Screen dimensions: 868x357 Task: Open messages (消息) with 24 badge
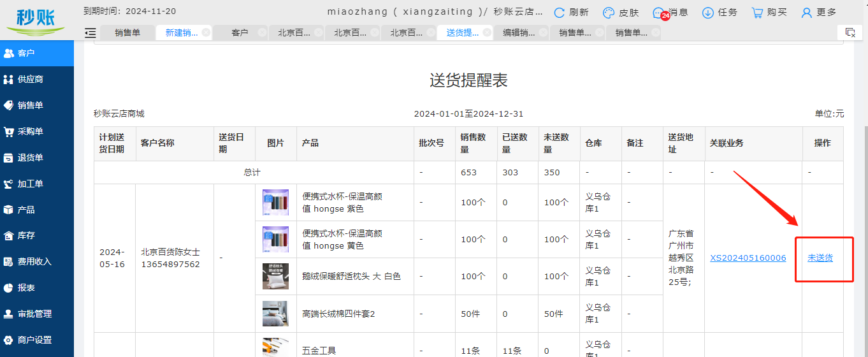pyautogui.click(x=659, y=13)
